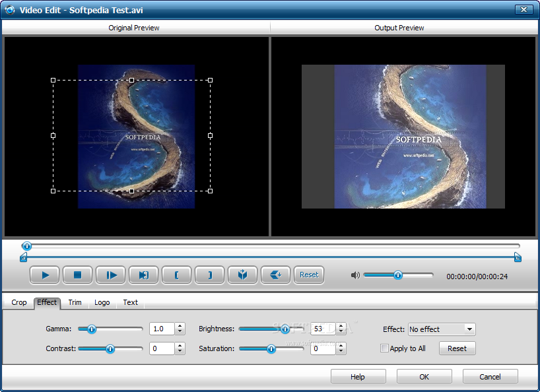Click the Contrast slider thumb
The height and width of the screenshot is (392, 540).
coord(110,349)
